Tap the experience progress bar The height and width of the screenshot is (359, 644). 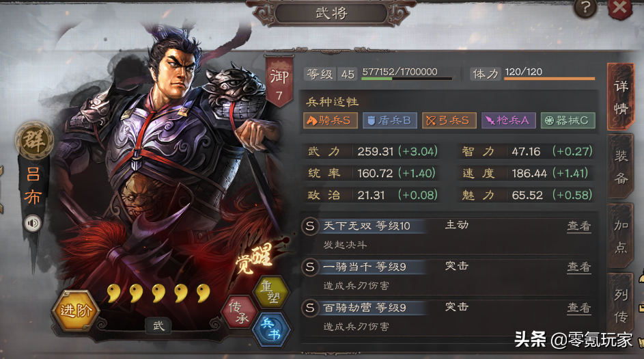click(x=406, y=78)
